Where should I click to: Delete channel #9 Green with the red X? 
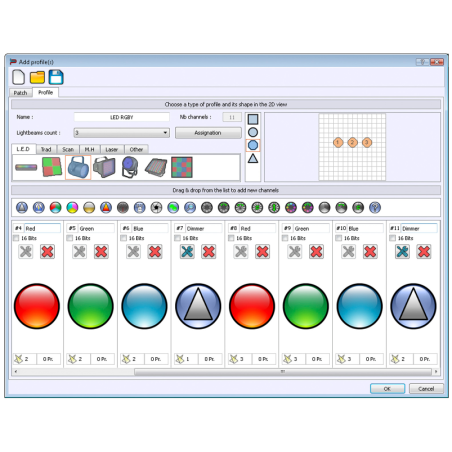click(x=316, y=252)
